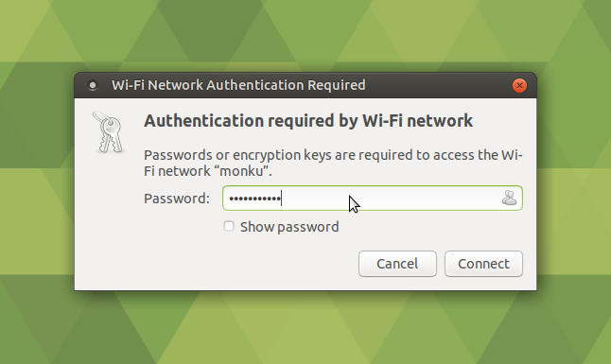Open password storage options icon in field
Screen dimensions: 611x364
pyautogui.click(x=509, y=198)
